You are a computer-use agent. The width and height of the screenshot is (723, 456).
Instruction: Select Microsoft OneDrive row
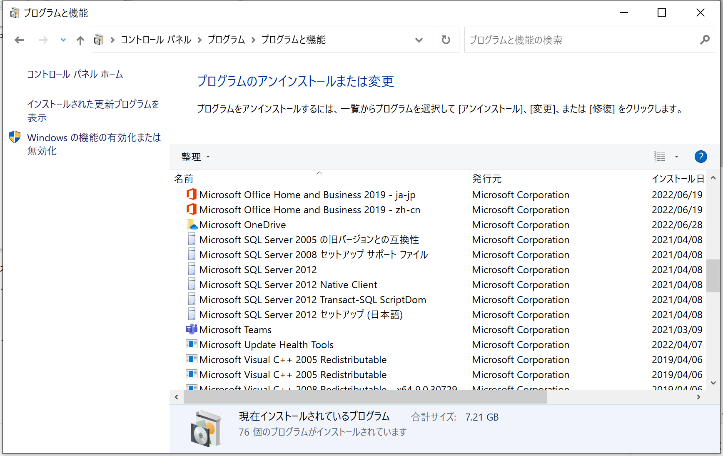[243, 225]
